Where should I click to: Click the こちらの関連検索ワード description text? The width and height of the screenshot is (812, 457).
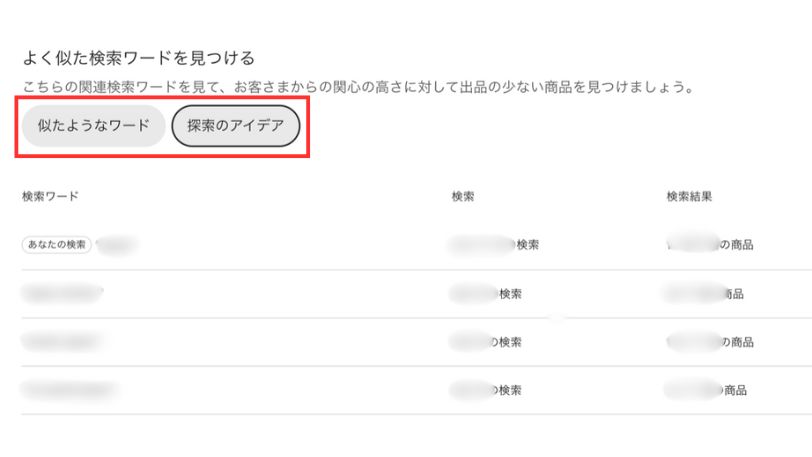click(x=358, y=87)
